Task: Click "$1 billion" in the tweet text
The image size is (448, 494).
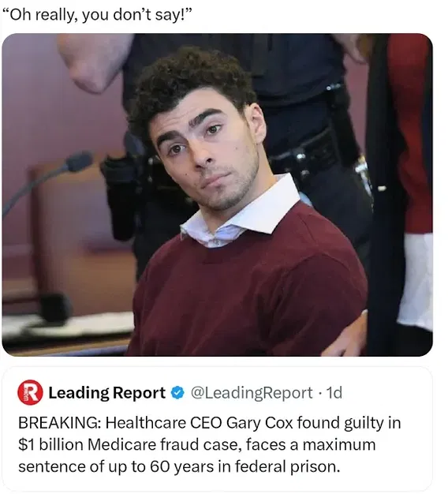Action: (50, 444)
